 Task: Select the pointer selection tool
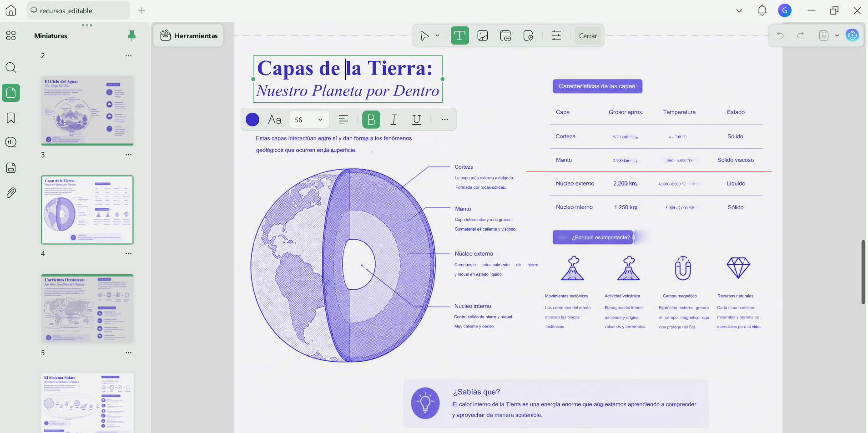[424, 35]
